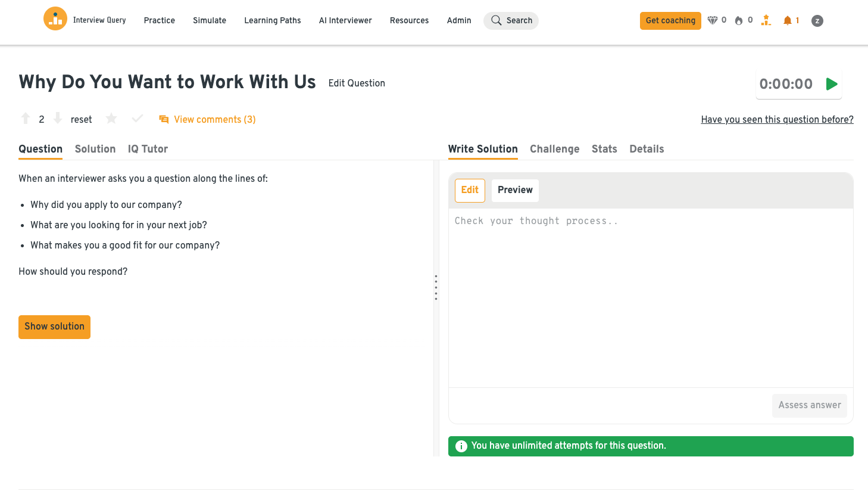Toggle the star to bookmark question
Image resolution: width=868 pixels, height=491 pixels.
(x=111, y=119)
